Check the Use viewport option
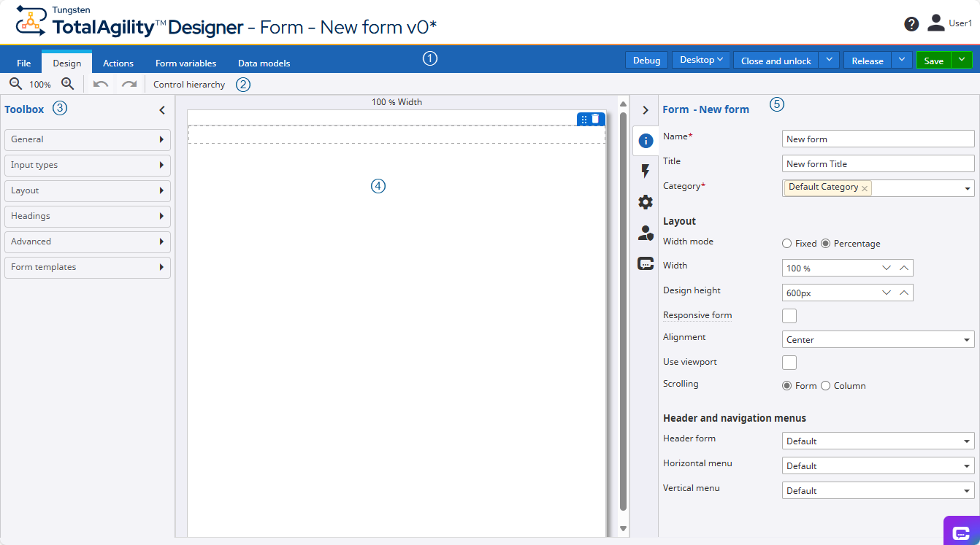 (789, 362)
